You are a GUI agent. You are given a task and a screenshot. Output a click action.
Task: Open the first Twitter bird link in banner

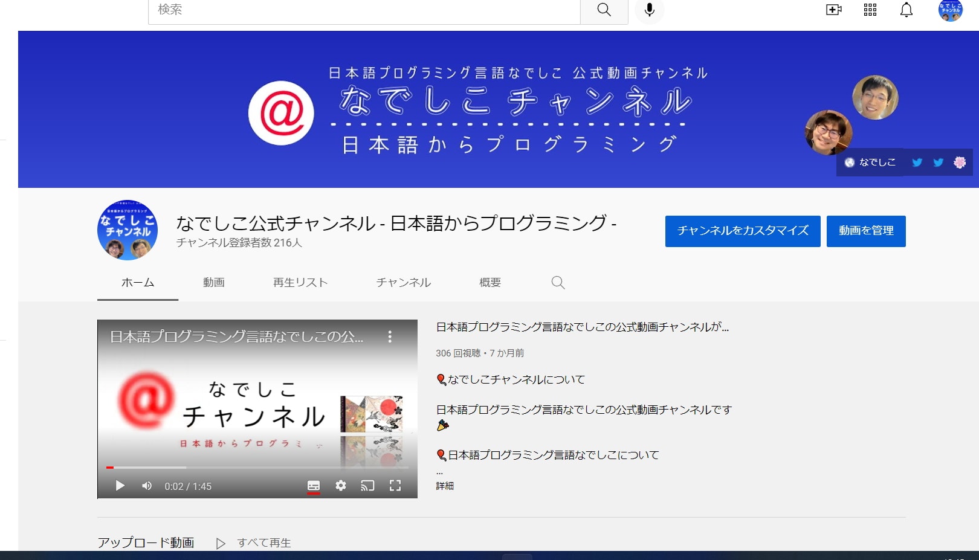tap(917, 163)
